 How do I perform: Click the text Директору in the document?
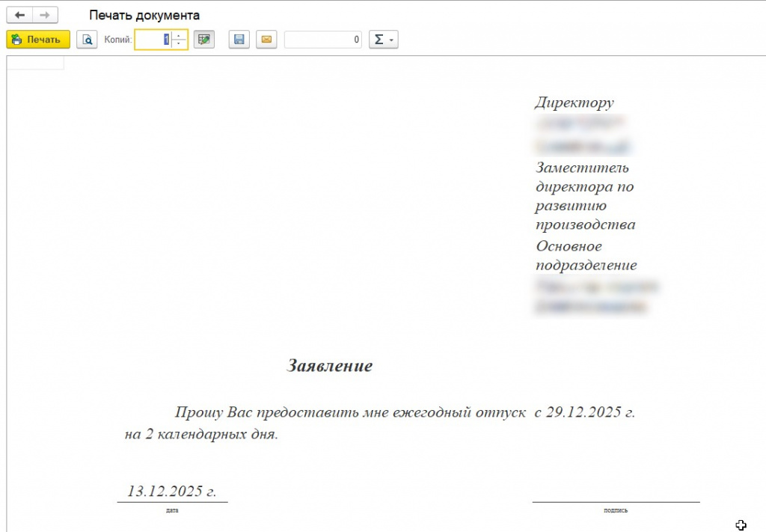tap(574, 103)
